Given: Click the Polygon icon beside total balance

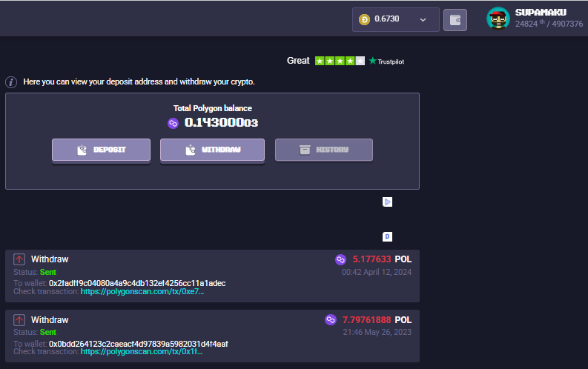Looking at the screenshot, I should click(x=173, y=123).
